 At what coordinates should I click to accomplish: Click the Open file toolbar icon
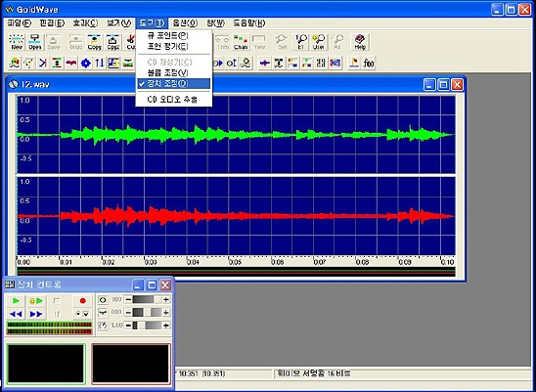coord(35,42)
